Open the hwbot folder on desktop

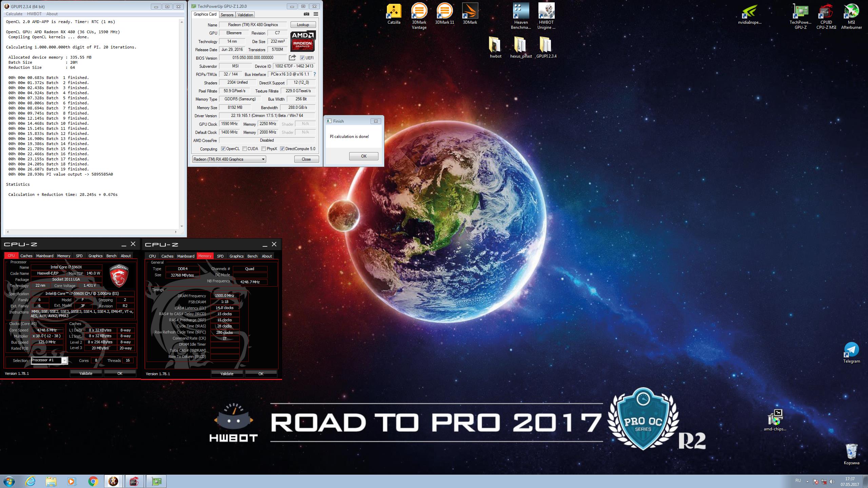(x=495, y=47)
